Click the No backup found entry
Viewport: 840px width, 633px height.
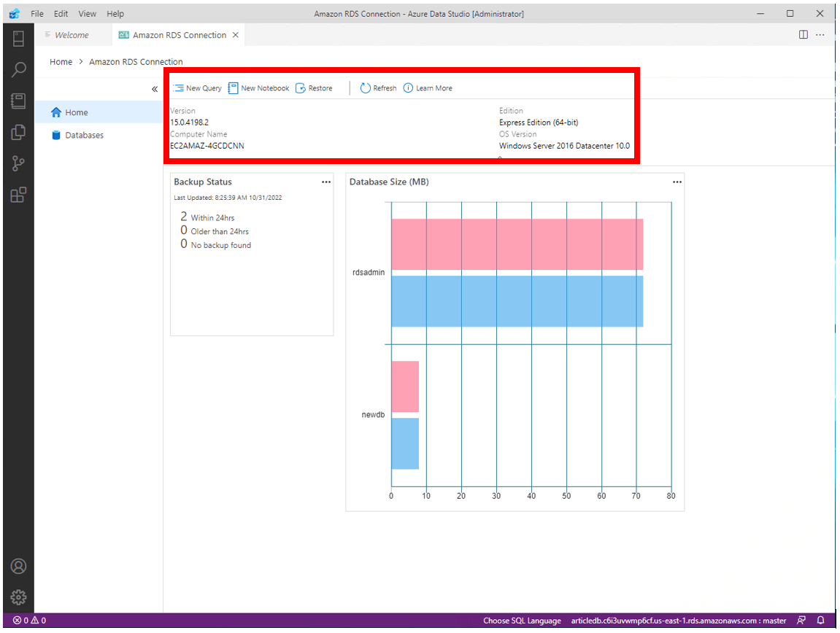click(x=215, y=245)
